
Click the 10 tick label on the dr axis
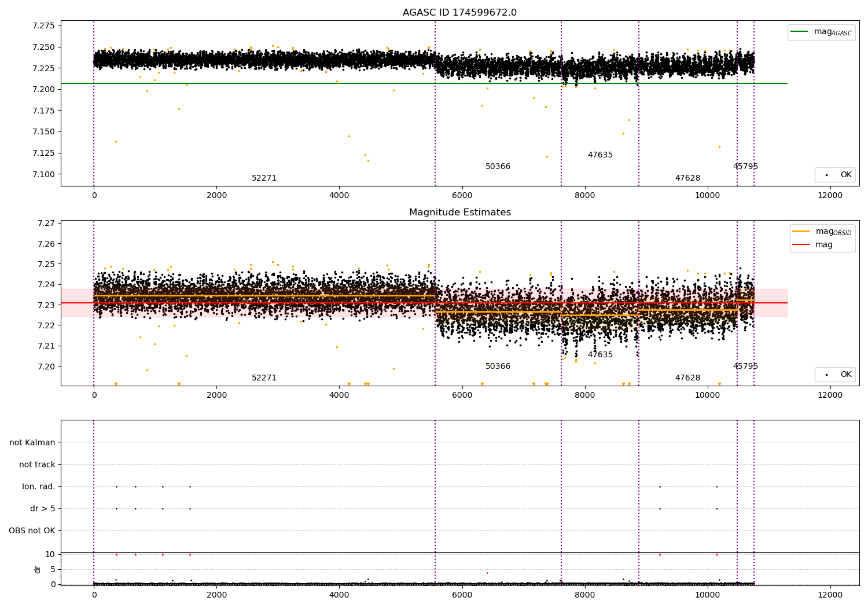tap(50, 554)
